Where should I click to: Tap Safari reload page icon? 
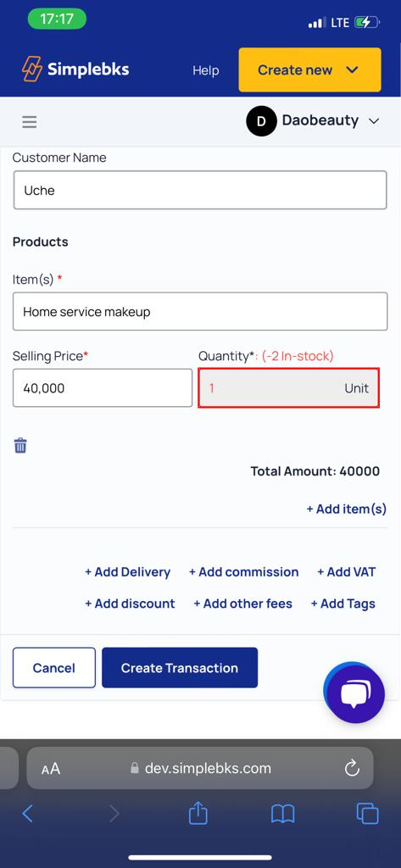[353, 768]
